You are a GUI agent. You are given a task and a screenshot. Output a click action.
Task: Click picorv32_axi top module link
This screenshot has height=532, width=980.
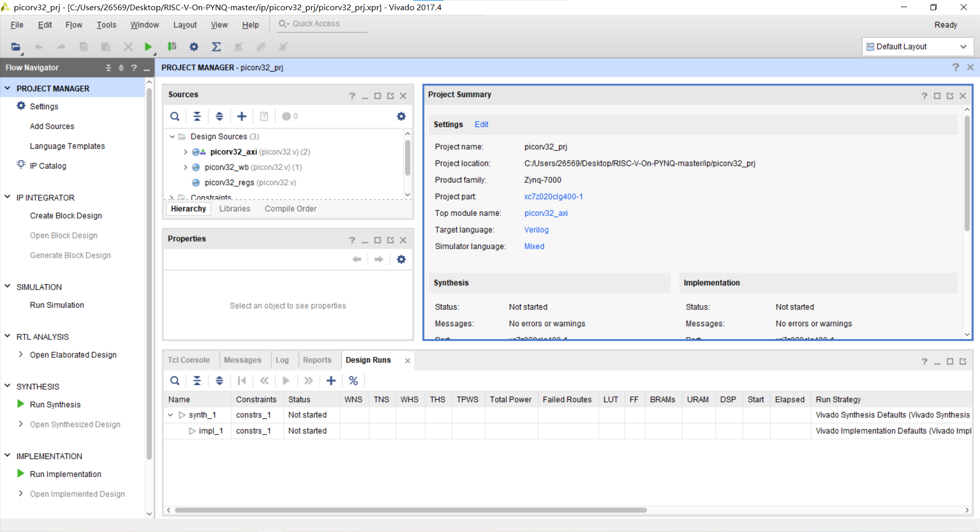click(x=546, y=213)
